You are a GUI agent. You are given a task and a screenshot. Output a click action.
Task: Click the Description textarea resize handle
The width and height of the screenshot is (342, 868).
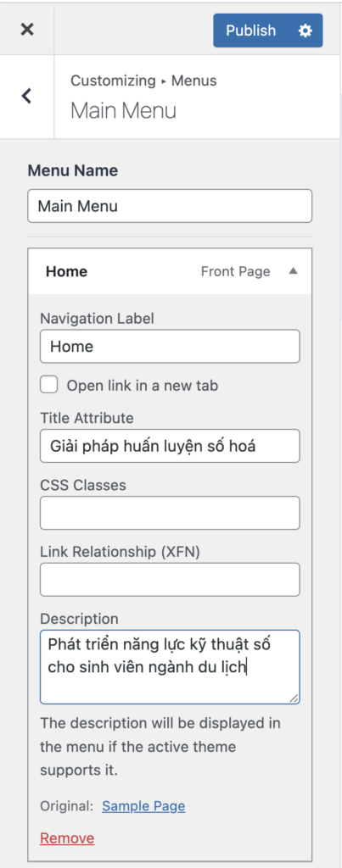(294, 698)
